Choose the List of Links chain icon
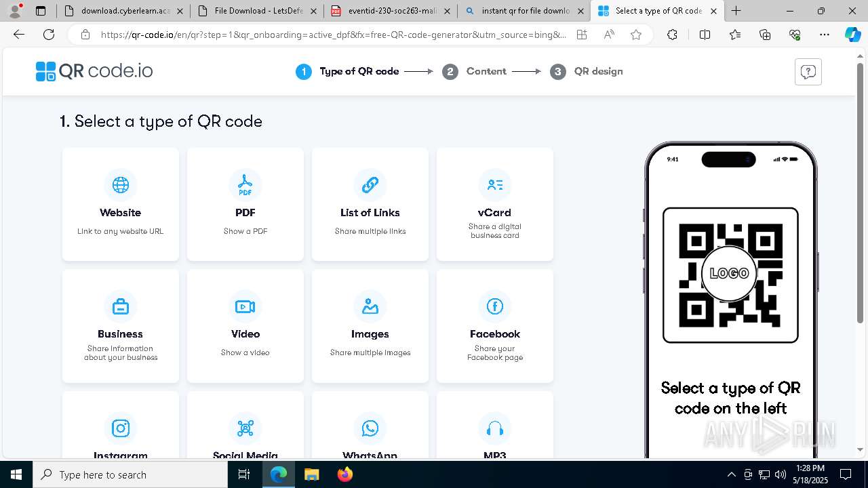This screenshot has width=868, height=488. (370, 185)
